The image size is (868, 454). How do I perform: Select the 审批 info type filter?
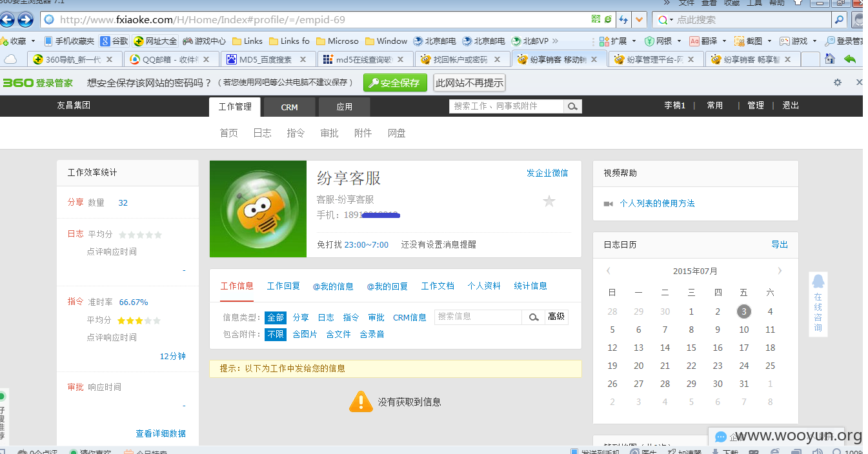376,317
